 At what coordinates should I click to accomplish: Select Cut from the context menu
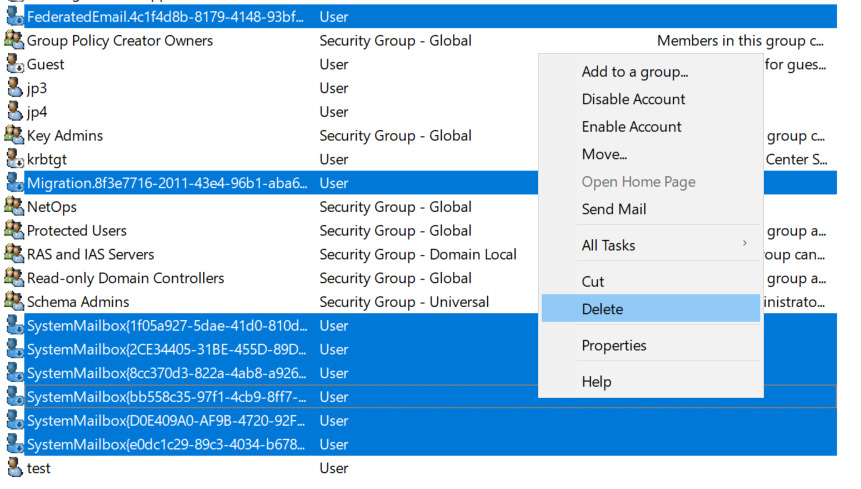click(593, 282)
